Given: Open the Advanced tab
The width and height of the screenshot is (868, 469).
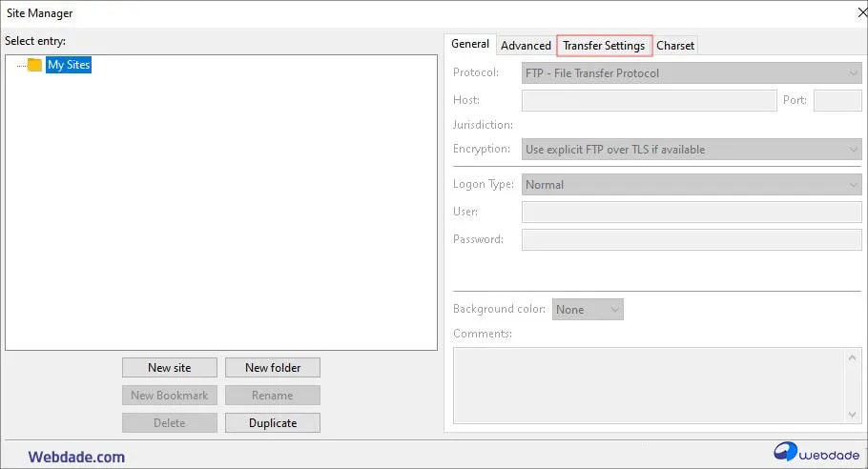Looking at the screenshot, I should 526,46.
